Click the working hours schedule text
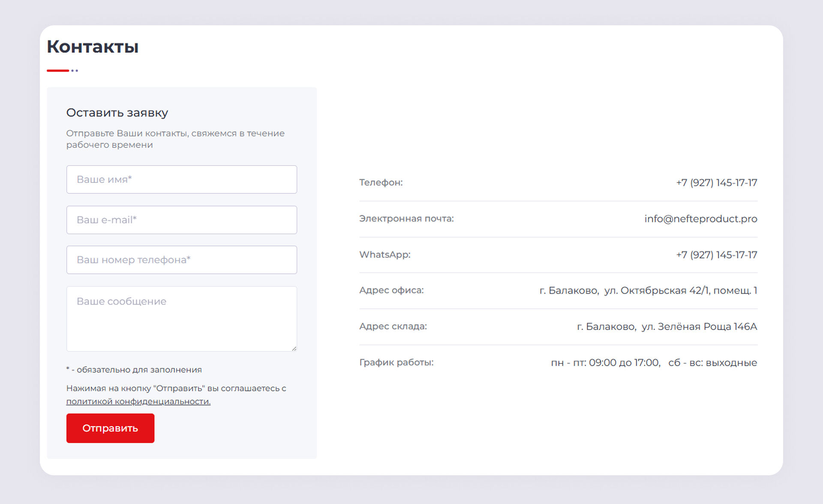This screenshot has width=823, height=504. click(654, 363)
